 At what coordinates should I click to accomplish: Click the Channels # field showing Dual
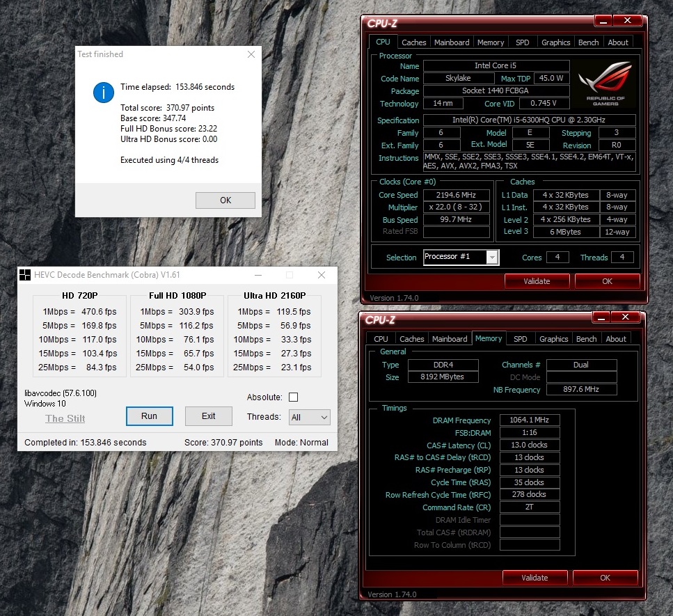coord(581,365)
